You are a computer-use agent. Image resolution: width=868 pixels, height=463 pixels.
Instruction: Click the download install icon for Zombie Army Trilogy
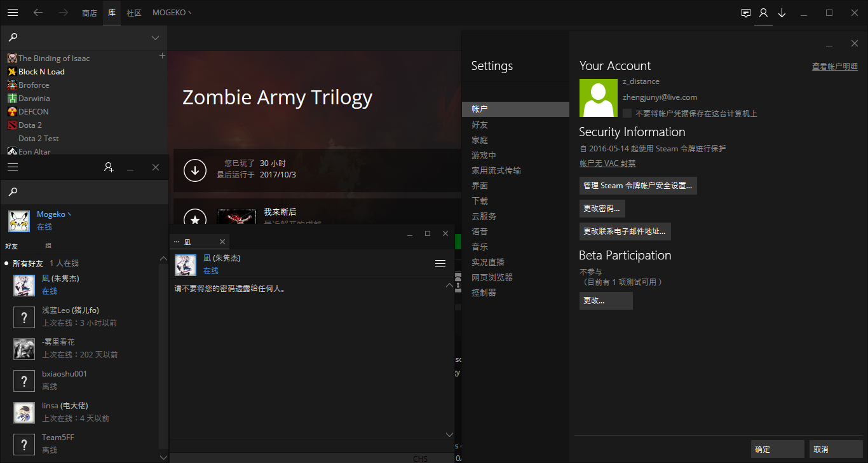click(x=195, y=170)
